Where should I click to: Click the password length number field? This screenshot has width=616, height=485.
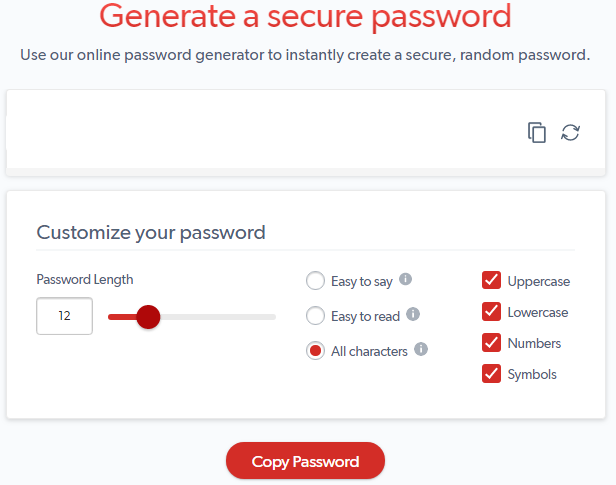[64, 316]
